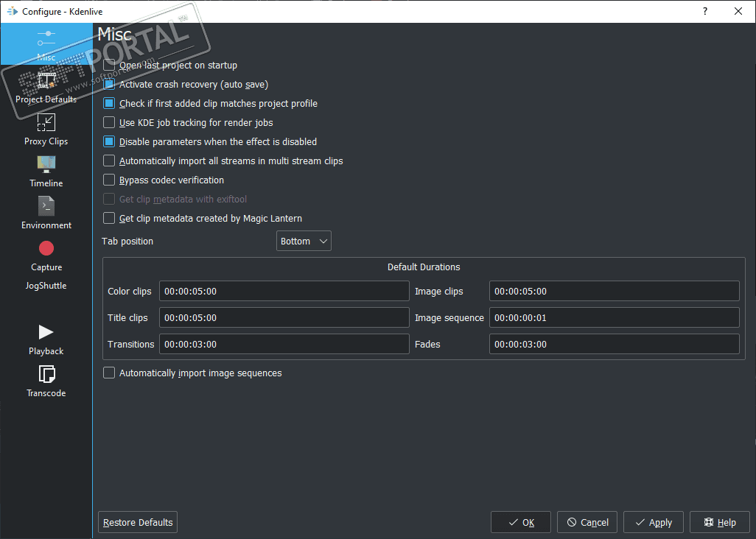Open the Environment terminal icon
The height and width of the screenshot is (539, 756).
coord(46,206)
